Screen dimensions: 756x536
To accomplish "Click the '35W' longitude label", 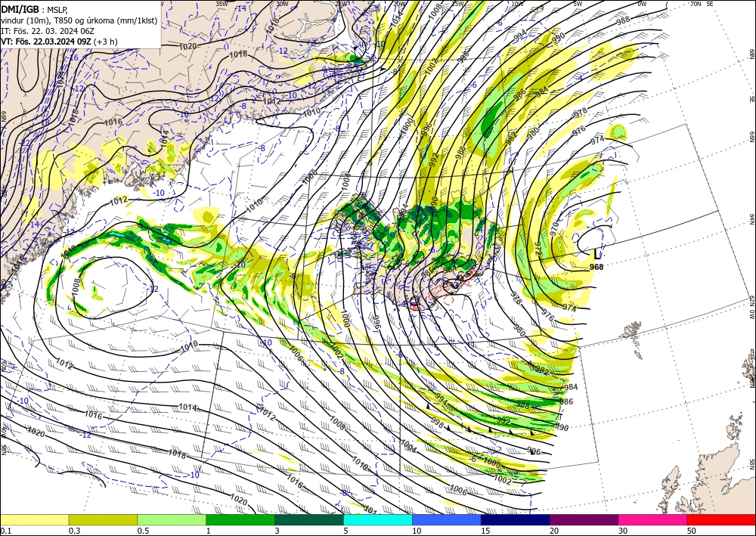I will click(x=222, y=4).
